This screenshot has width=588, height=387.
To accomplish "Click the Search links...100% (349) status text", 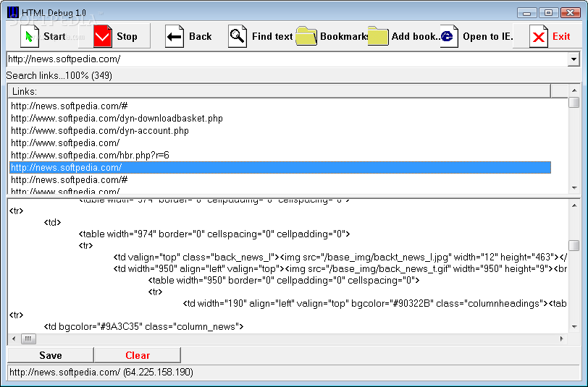I will click(59, 76).
